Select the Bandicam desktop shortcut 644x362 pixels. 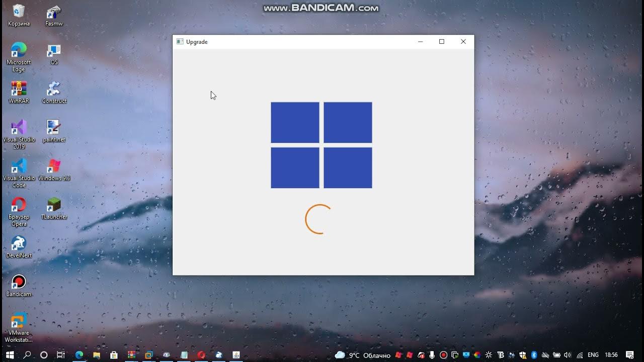pos(19,286)
